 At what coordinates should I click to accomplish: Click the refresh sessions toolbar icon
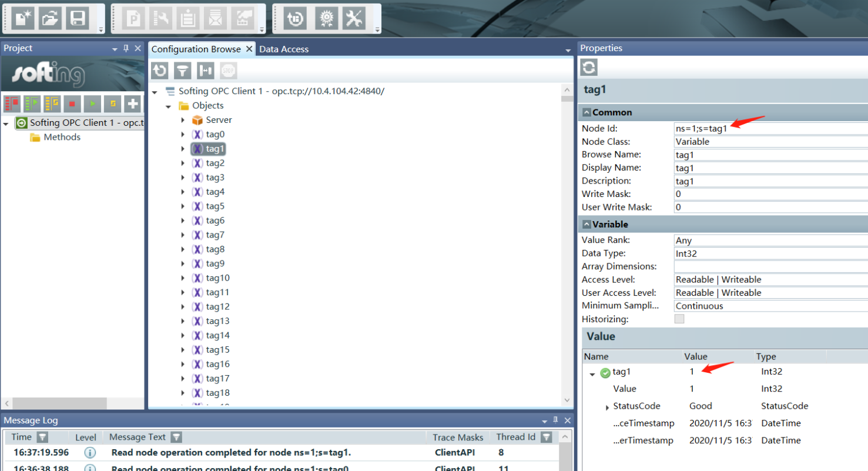tap(294, 18)
